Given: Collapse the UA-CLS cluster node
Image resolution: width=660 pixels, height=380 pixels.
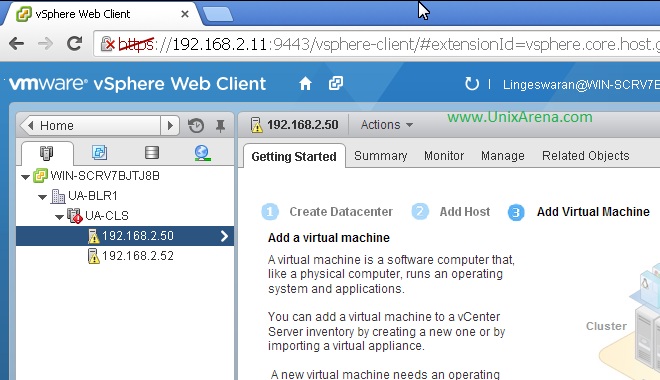Looking at the screenshot, I should (59, 217).
